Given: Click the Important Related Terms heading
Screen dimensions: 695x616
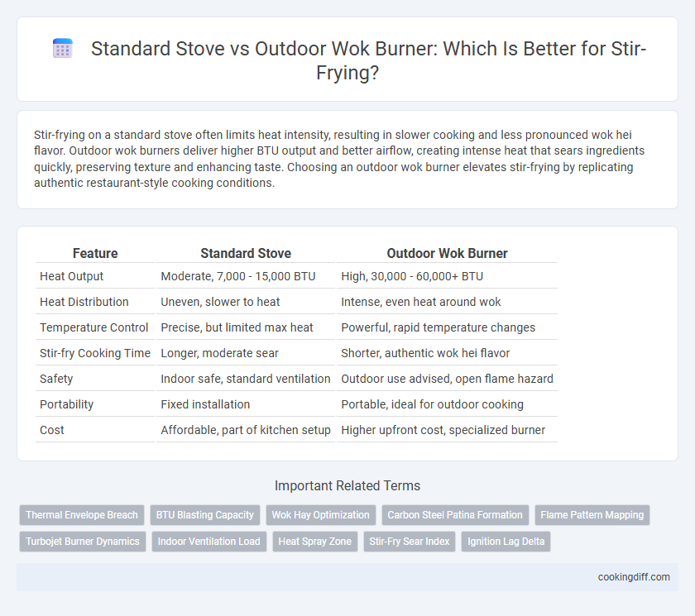Looking at the screenshot, I should (347, 486).
